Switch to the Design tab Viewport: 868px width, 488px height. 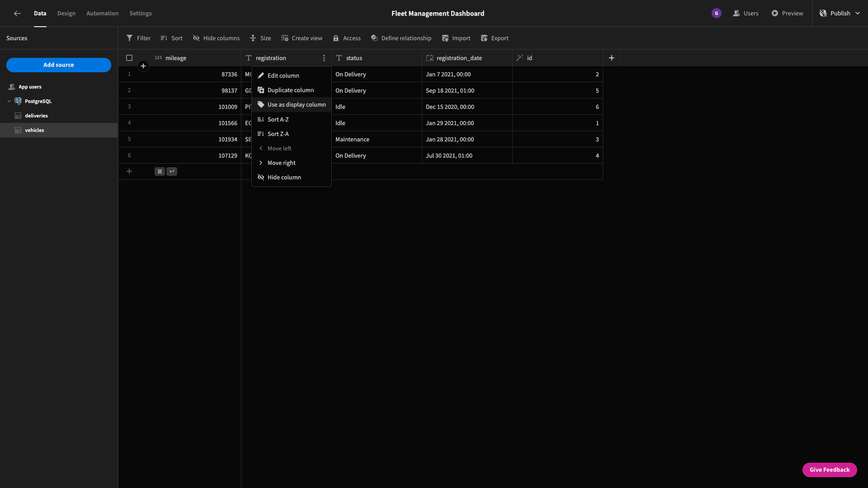pyautogui.click(x=66, y=14)
